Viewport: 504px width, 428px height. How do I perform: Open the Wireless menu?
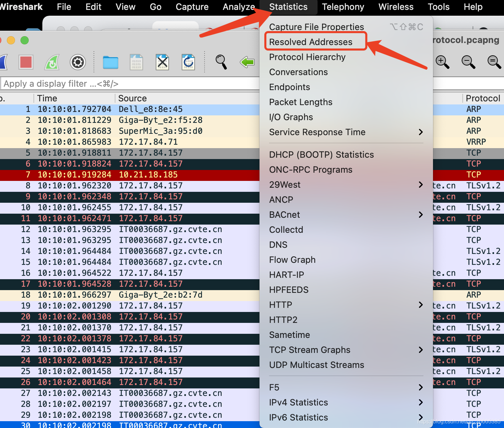[x=396, y=7]
